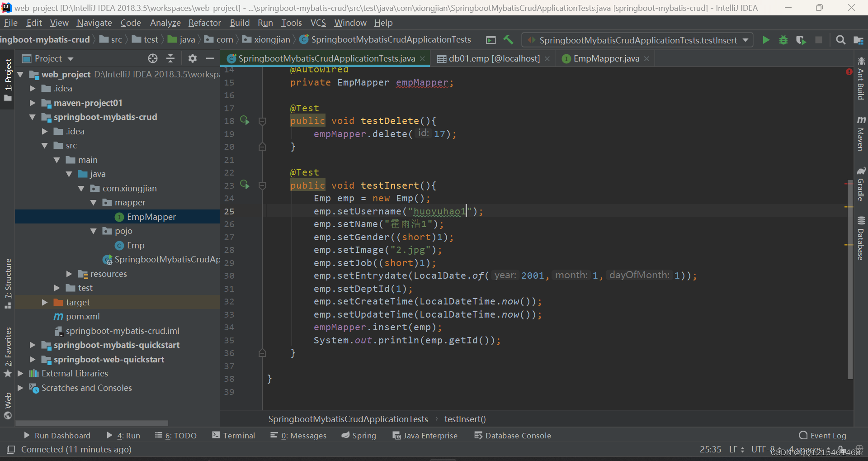Hide the Project panel with minus icon
The width and height of the screenshot is (868, 461).
coord(210,58)
